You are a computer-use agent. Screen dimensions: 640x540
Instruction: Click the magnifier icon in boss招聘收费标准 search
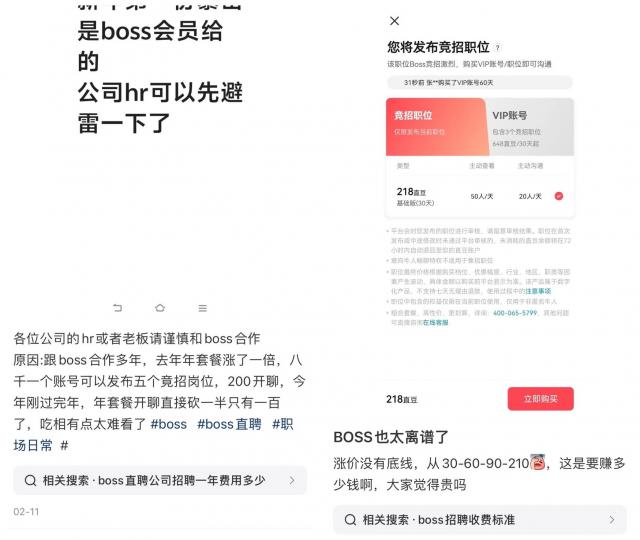(x=350, y=520)
